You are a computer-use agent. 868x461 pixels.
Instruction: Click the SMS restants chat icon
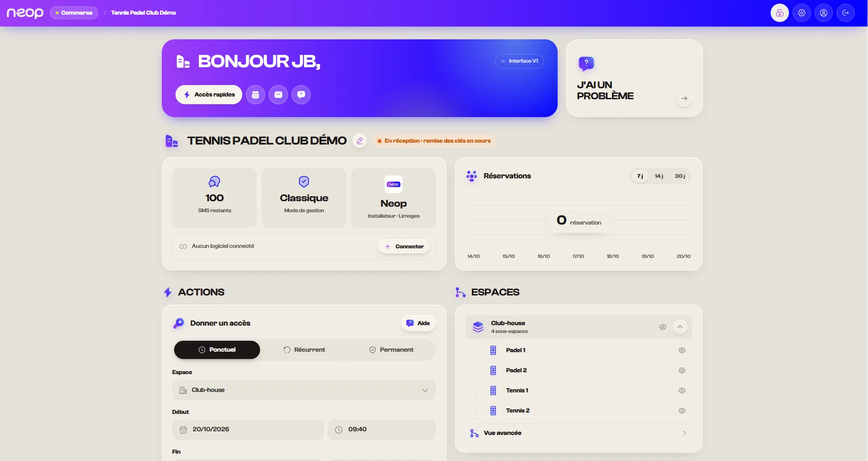[214, 182]
